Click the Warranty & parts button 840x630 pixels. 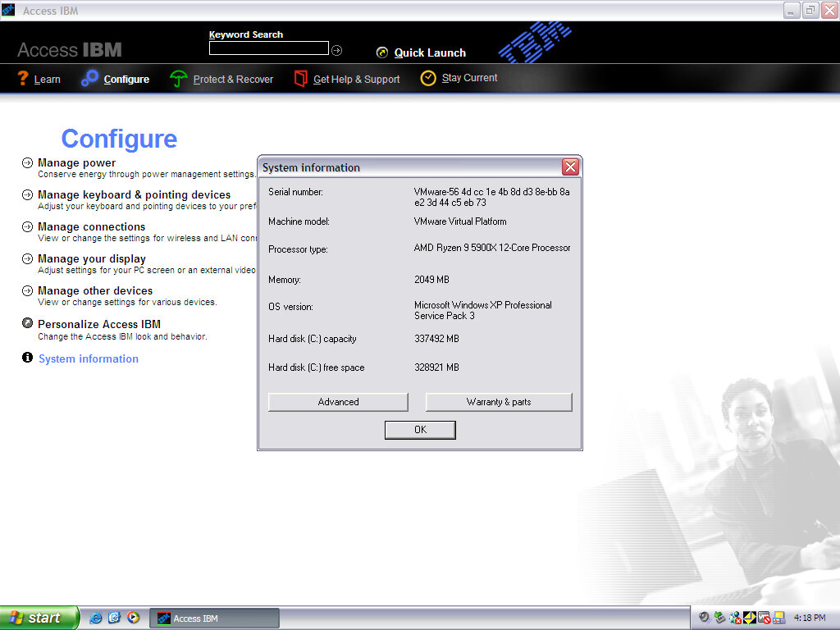click(498, 402)
